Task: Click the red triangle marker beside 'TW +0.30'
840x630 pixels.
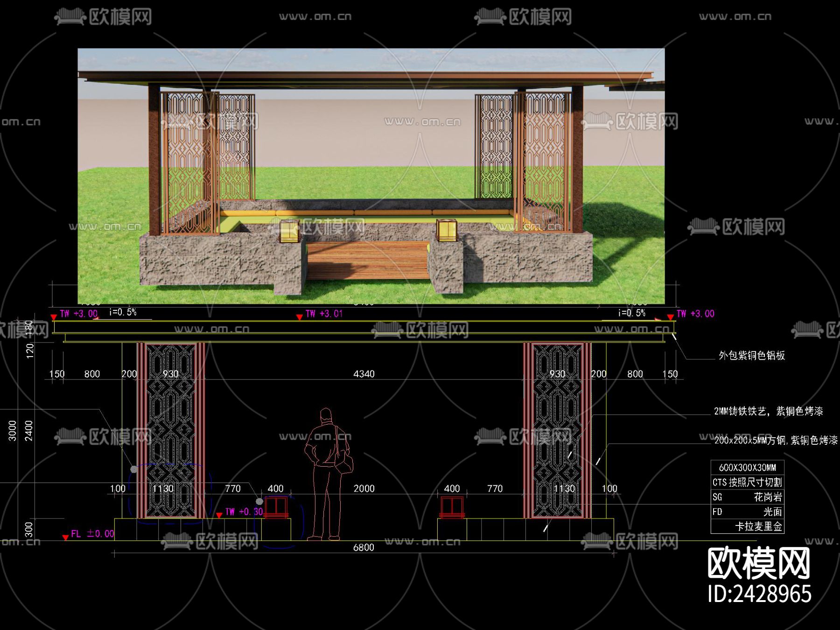Action: coord(219,515)
